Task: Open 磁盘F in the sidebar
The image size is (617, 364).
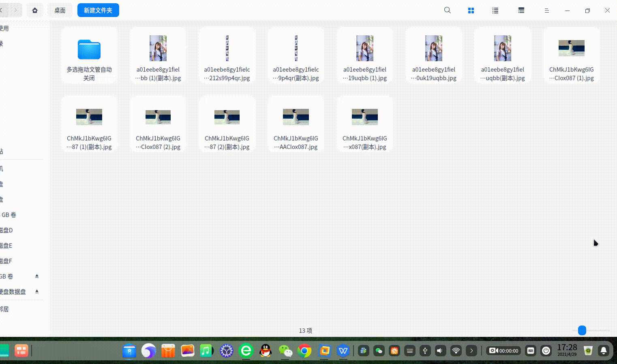Action: 6,261
